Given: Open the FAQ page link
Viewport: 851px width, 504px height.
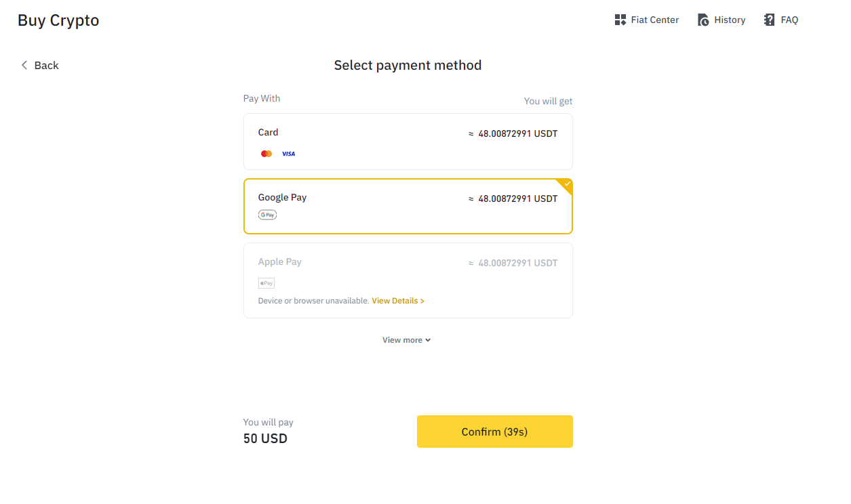Looking at the screenshot, I should coord(789,20).
